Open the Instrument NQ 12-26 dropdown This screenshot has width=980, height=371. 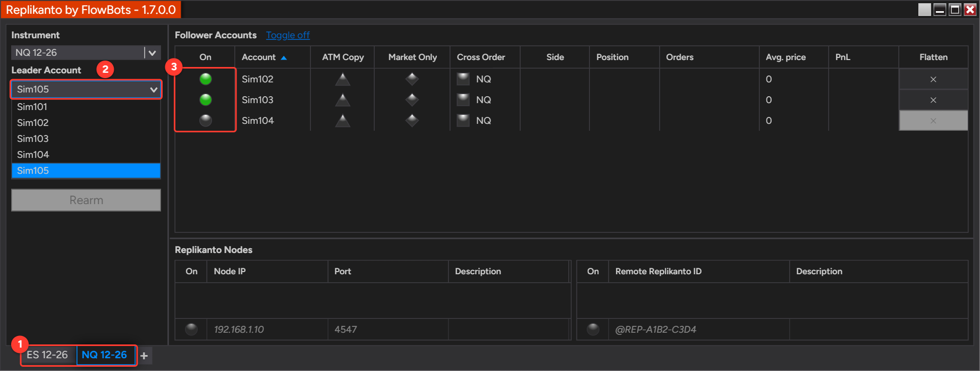click(x=86, y=53)
